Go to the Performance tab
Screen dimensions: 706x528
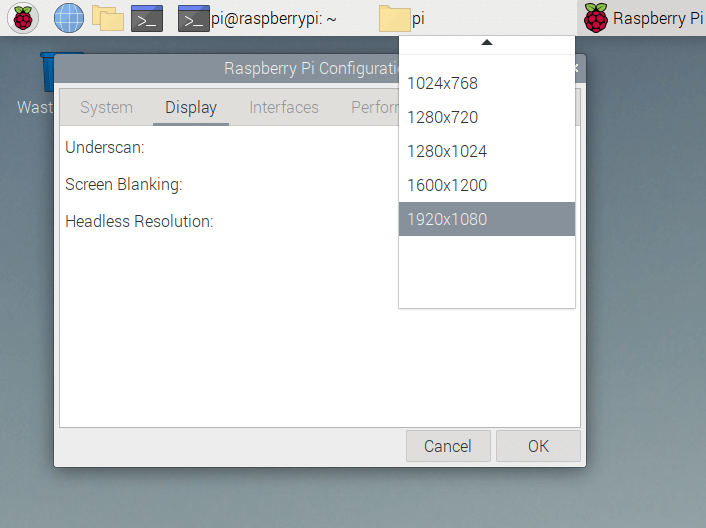(375, 108)
